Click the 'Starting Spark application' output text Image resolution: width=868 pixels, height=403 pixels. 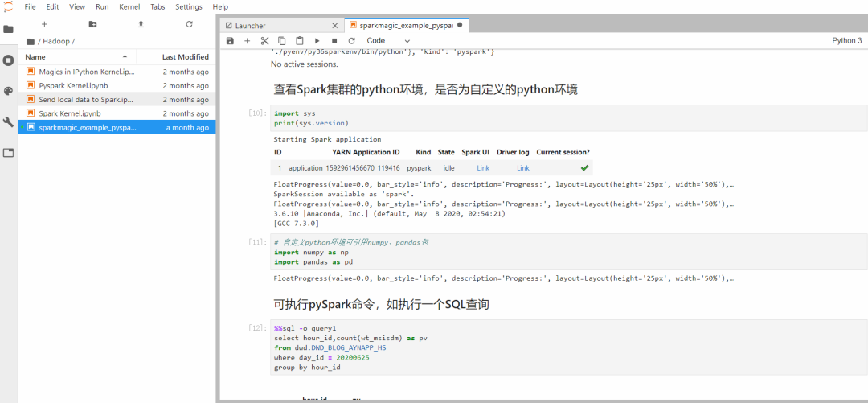[x=327, y=139]
